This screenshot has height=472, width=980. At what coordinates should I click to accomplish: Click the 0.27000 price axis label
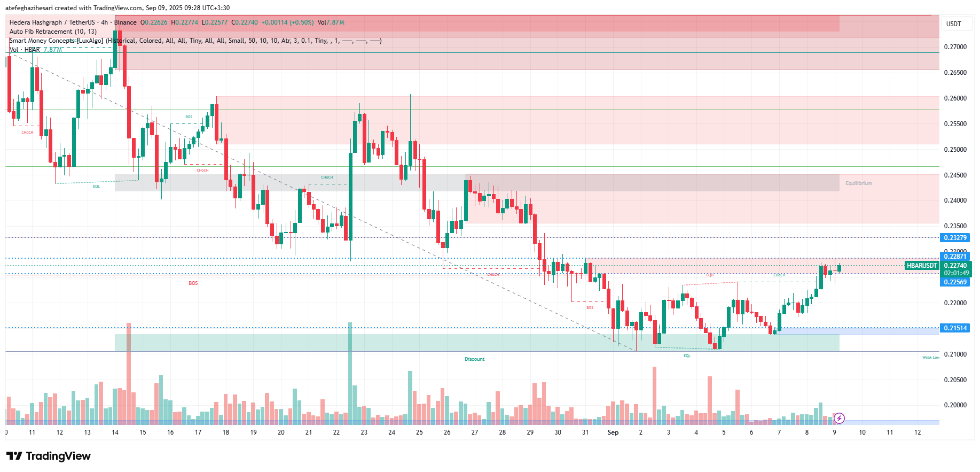[955, 47]
